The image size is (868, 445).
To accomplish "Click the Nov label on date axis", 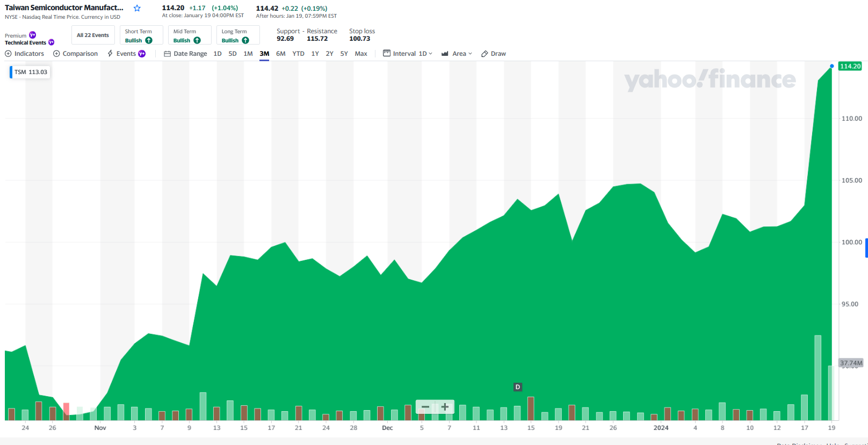I will pyautogui.click(x=100, y=428).
